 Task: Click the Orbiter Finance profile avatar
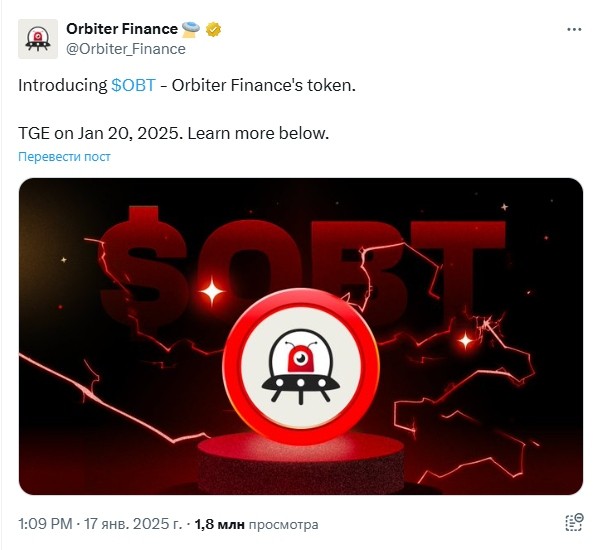point(38,39)
